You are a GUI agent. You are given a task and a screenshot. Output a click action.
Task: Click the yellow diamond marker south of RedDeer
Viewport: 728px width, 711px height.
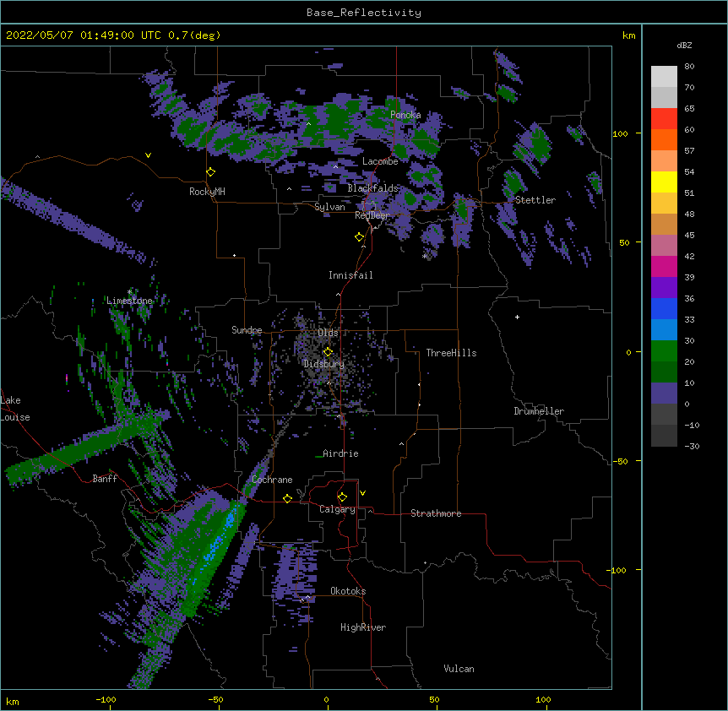coord(360,237)
